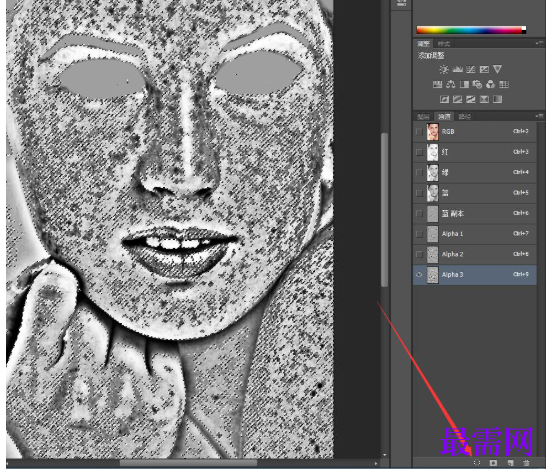Show the Alpha 2 channel
Image resolution: width=552 pixels, height=473 pixels.
419,254
